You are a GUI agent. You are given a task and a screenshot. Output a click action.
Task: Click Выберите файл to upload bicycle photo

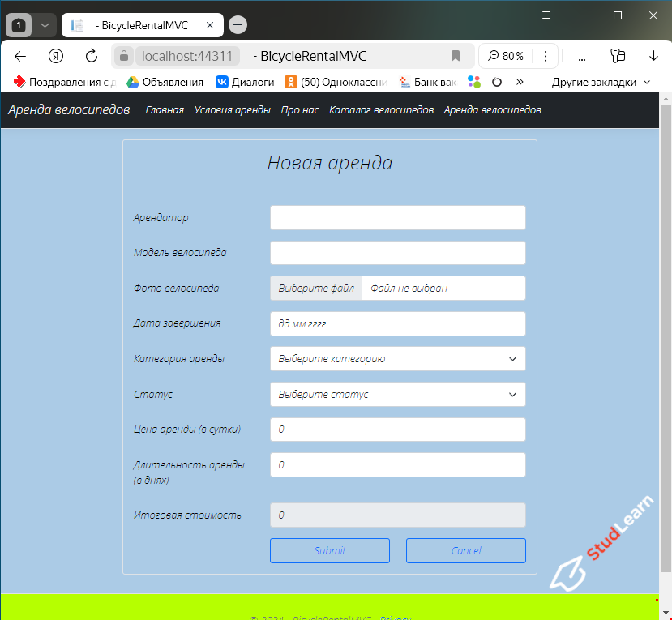point(316,288)
